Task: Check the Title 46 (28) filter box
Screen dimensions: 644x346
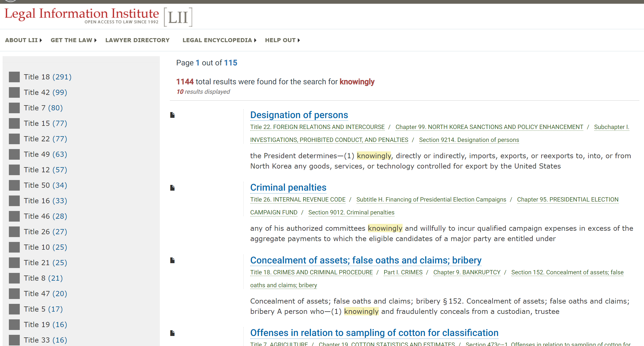Action: (x=14, y=216)
